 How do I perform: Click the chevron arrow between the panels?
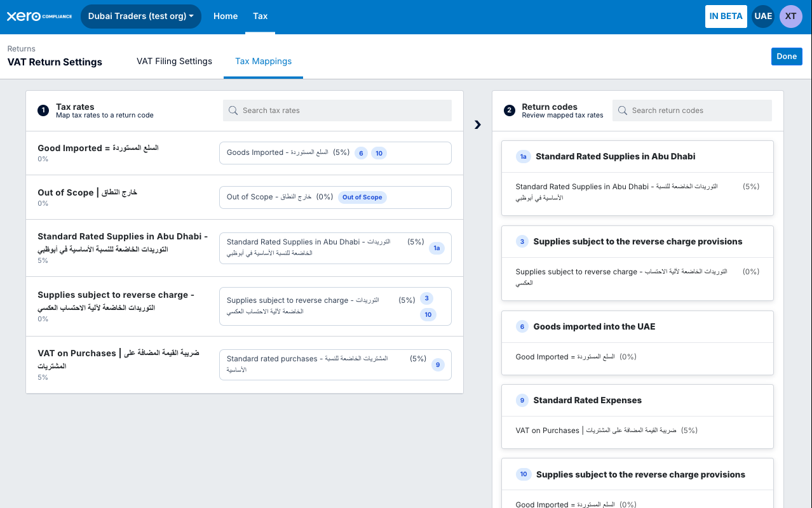[478, 125]
